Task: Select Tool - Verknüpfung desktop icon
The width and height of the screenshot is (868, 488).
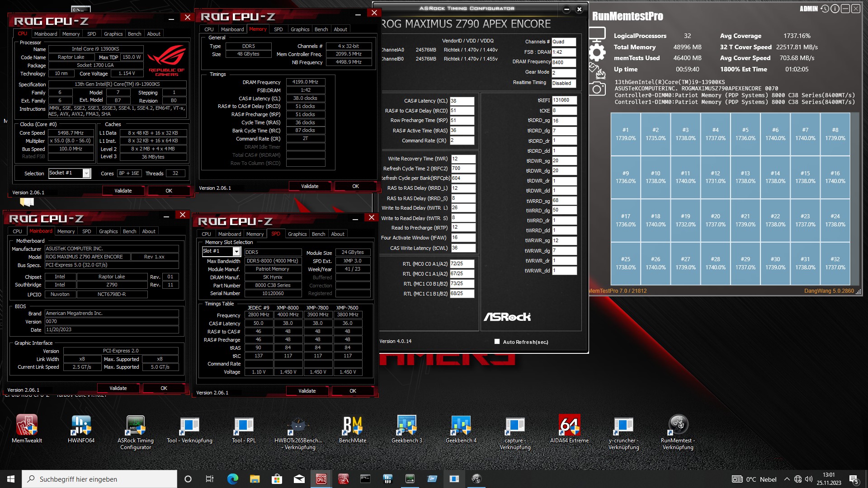Action: tap(190, 429)
